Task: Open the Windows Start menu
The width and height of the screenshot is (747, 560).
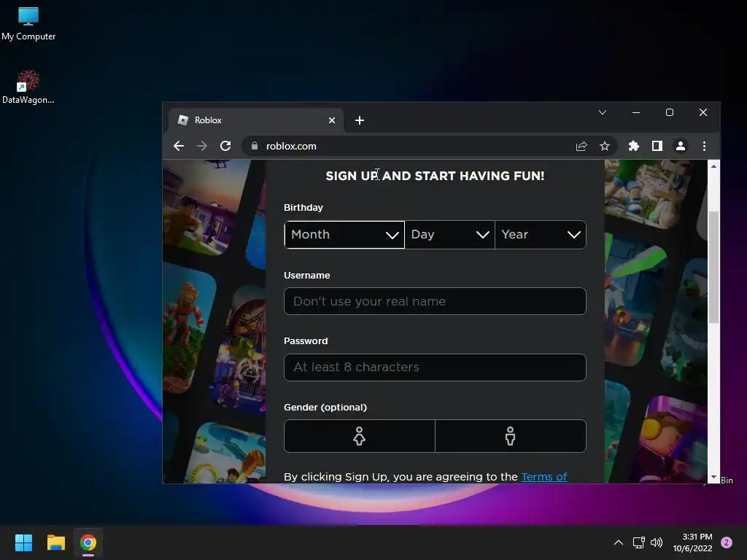Action: pyautogui.click(x=23, y=542)
